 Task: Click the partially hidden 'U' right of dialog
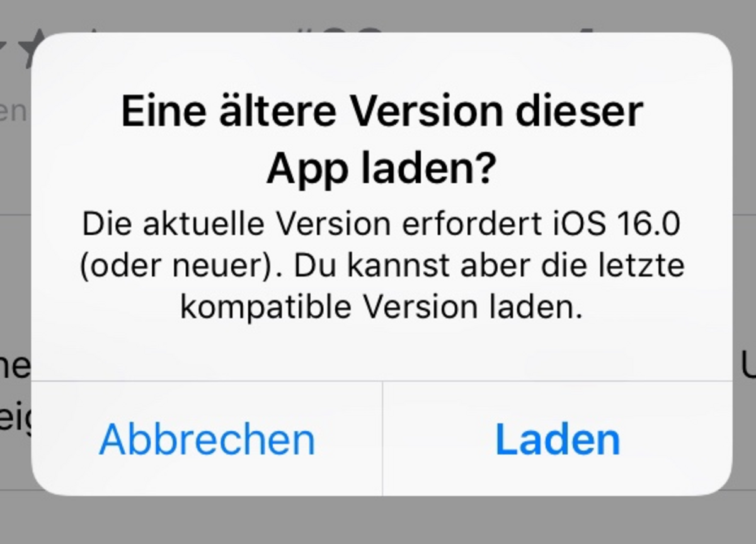point(748,366)
